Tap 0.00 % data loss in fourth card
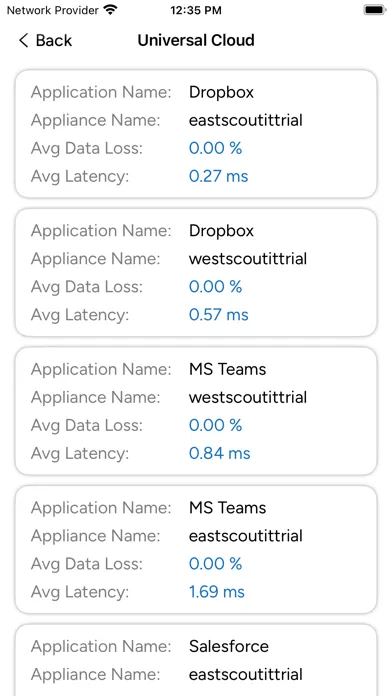This screenshot has width=392, height=696. 215,564
